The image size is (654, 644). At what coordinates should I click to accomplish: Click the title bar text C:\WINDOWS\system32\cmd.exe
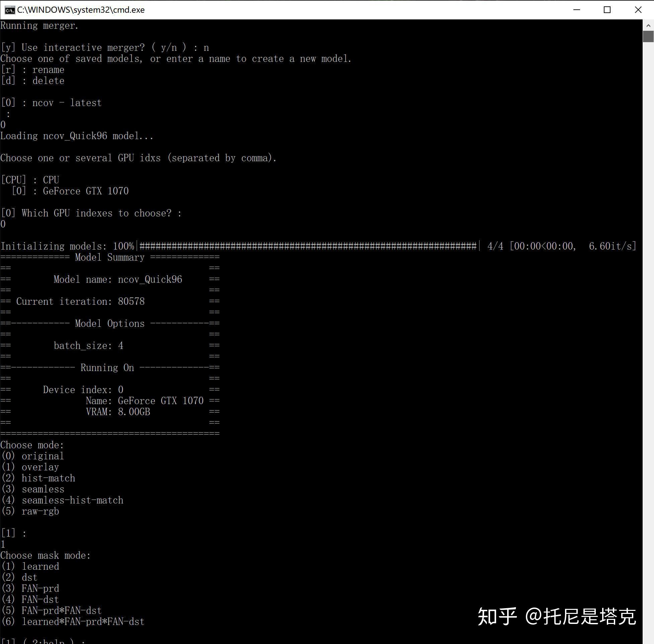(81, 10)
